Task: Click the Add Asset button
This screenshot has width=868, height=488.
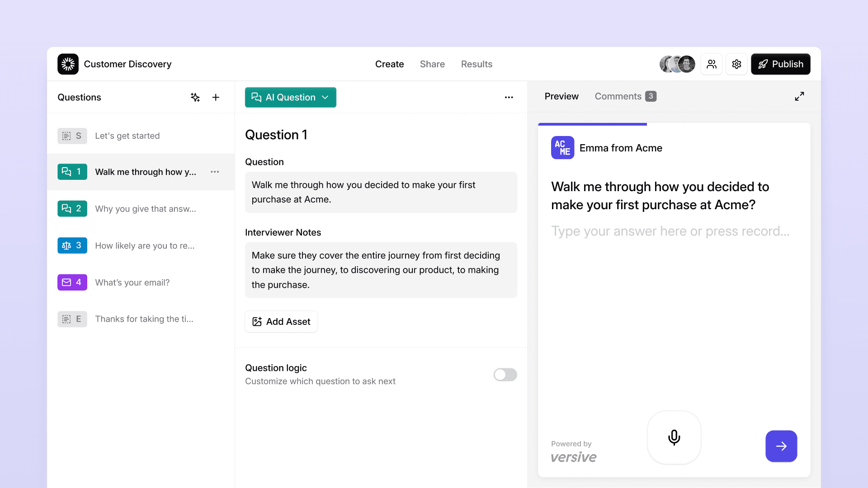Action: (281, 321)
